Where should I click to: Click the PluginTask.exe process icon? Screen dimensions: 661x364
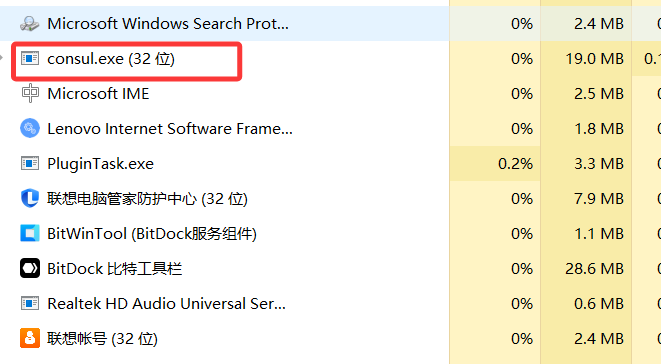30,163
